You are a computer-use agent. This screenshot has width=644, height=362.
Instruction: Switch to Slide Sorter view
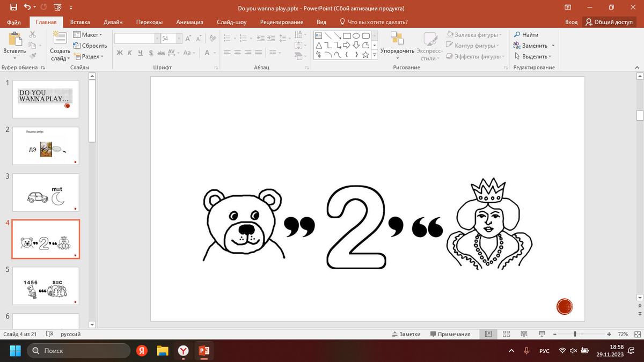(x=506, y=334)
